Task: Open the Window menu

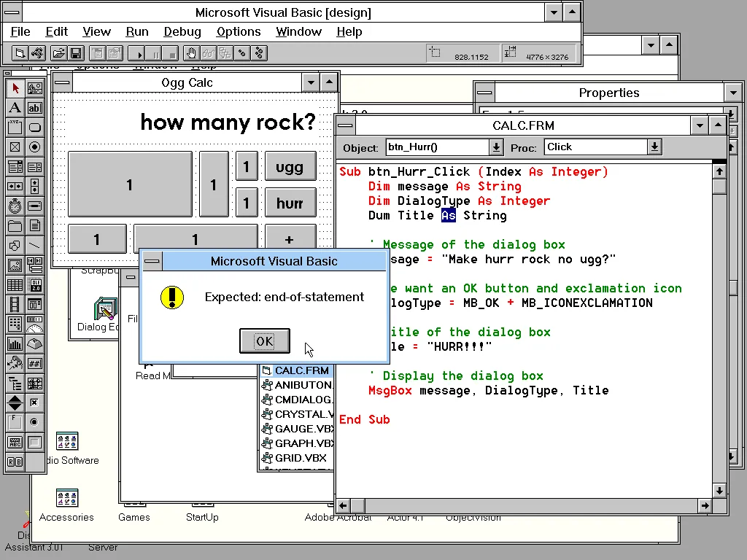Action: tap(298, 31)
